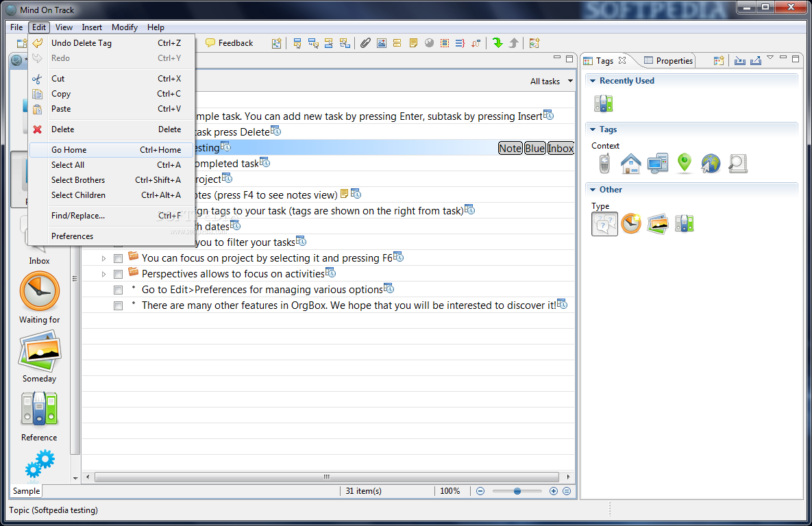The height and width of the screenshot is (526, 812).
Task: Open the Help menu
Action: click(x=156, y=27)
